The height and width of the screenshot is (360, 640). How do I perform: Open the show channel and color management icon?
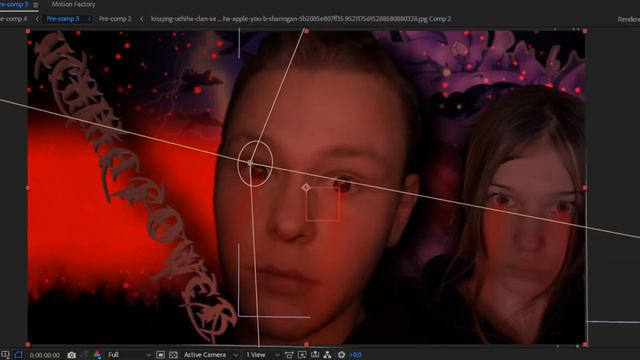97,355
